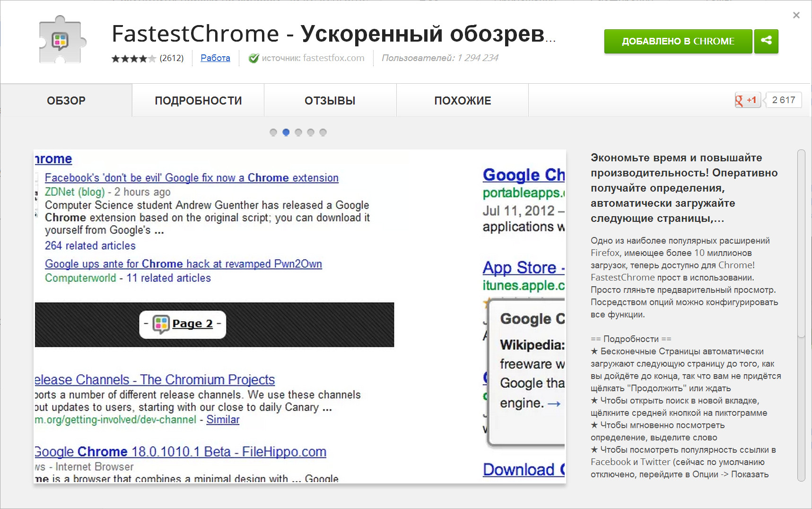
Task: Select the fifth screenshot carousel dot
Action: click(x=323, y=132)
